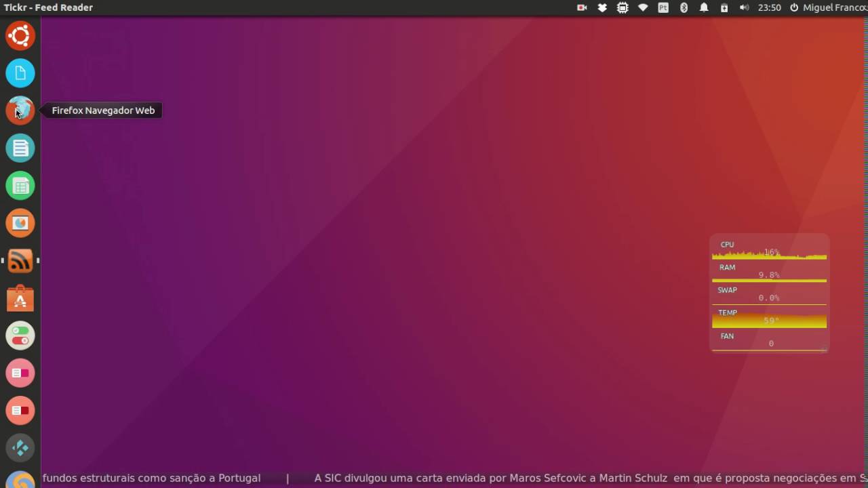Launch Kodi media center from the launcher

click(20, 448)
